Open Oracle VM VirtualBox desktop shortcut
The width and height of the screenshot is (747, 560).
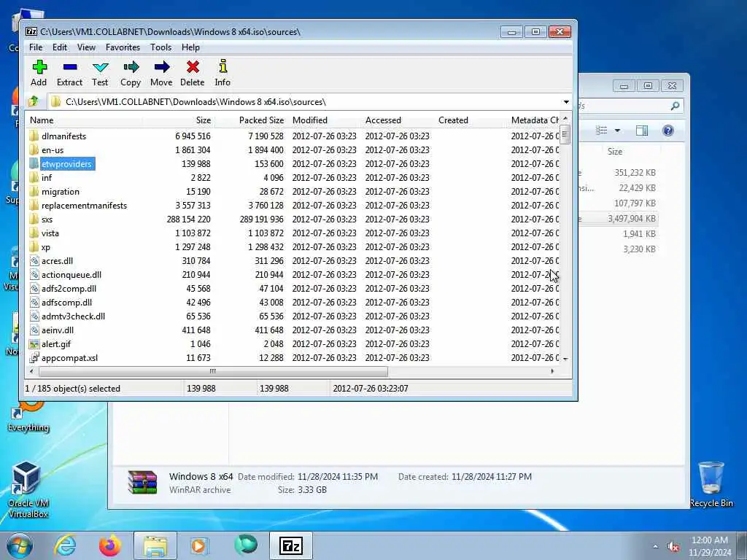(27, 489)
